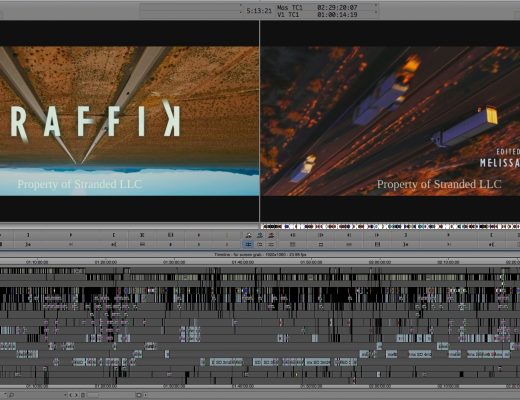Jump to 02:00:00:00 on the timeline ruler
The height and width of the screenshot is (400, 520).
[380, 262]
